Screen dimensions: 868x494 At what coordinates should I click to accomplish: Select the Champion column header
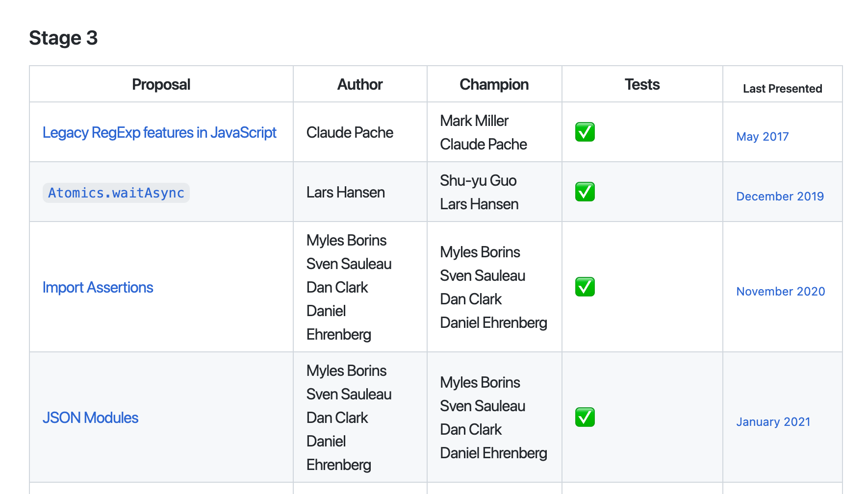(x=494, y=84)
